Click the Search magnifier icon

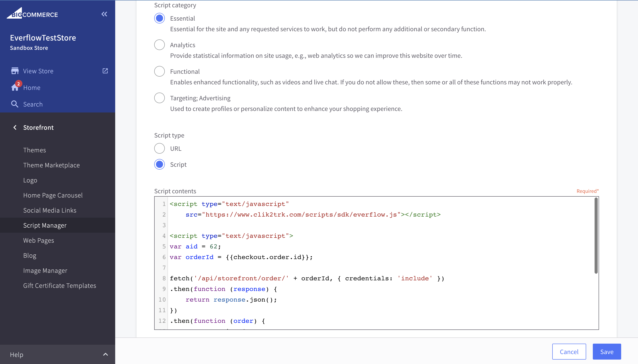tap(15, 104)
